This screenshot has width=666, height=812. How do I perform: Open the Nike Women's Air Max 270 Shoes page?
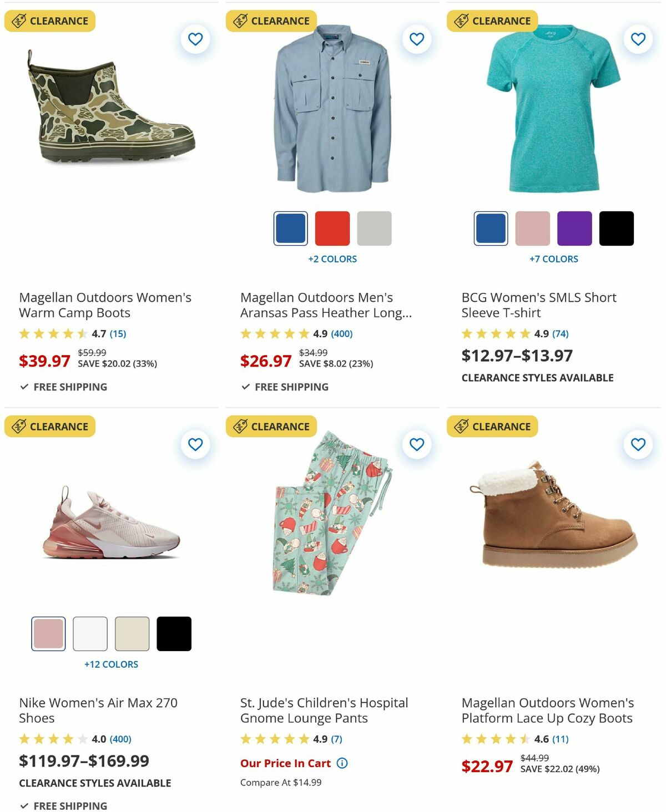pos(98,710)
